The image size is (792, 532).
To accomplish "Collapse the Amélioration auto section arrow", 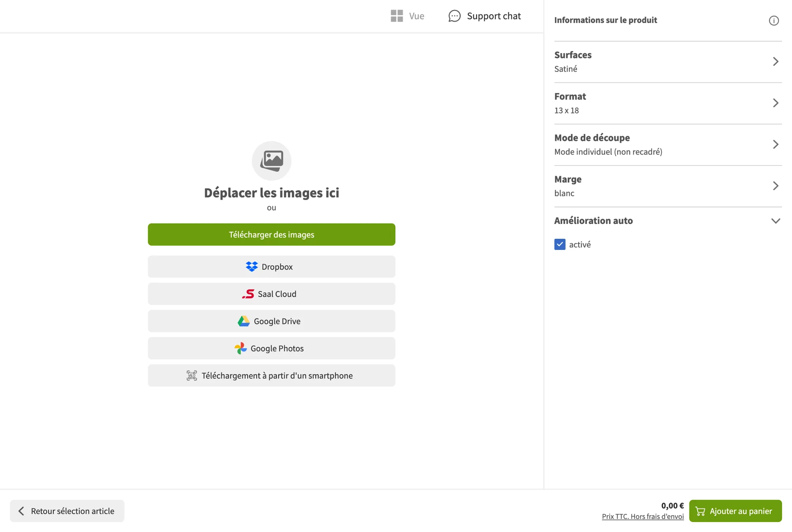I will coord(775,221).
